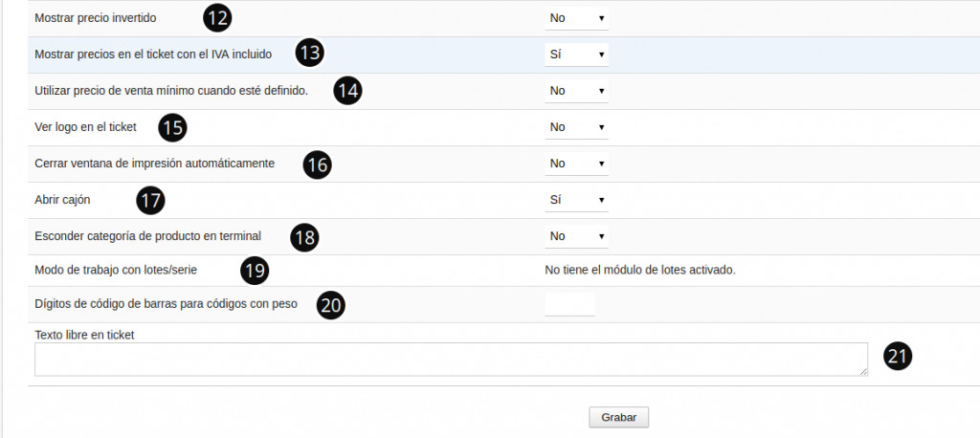The width and height of the screenshot is (980, 438).
Task: Open the 'Mostrar precio invertido' dropdown
Action: click(x=576, y=18)
